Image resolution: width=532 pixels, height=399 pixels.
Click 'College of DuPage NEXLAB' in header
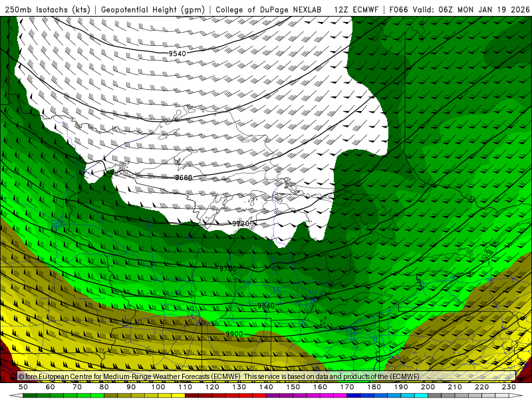click(269, 9)
